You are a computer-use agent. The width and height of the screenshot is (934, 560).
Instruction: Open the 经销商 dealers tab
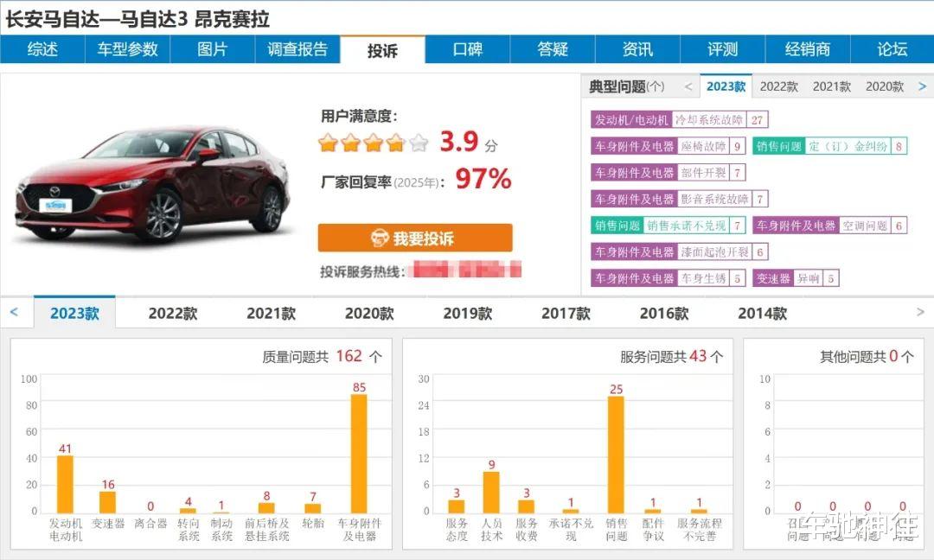pyautogui.click(x=808, y=49)
